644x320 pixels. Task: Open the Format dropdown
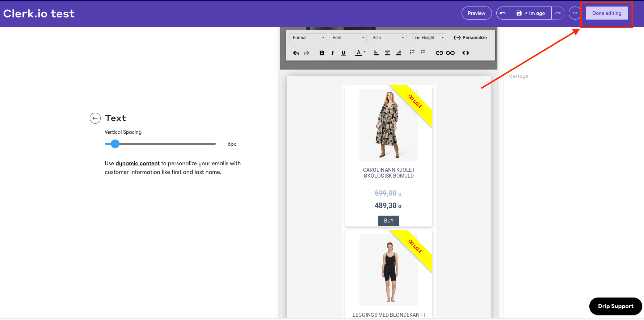(308, 38)
